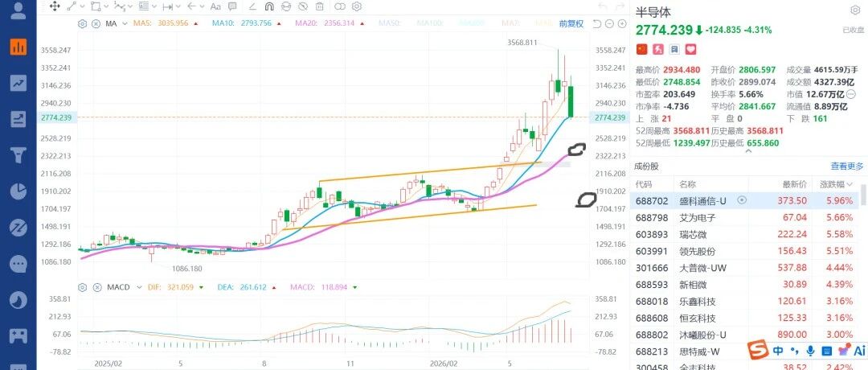Open the chat bubble sidebar icon

click(18, 264)
